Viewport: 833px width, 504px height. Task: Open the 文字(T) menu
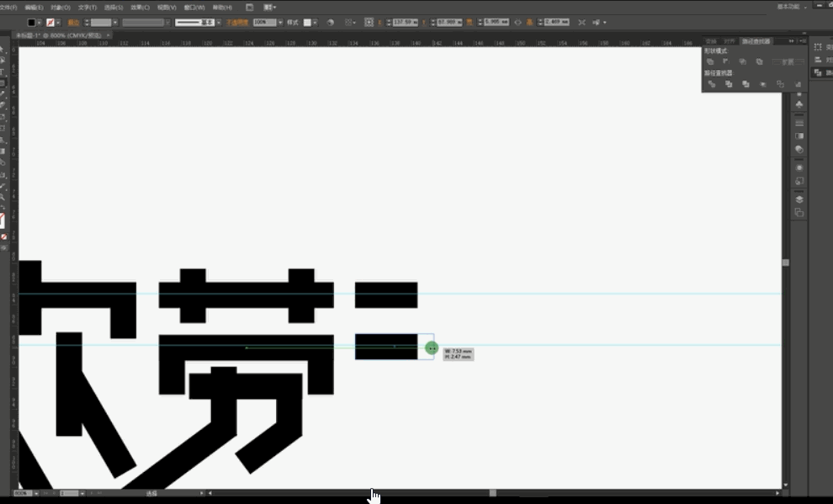[x=88, y=8]
